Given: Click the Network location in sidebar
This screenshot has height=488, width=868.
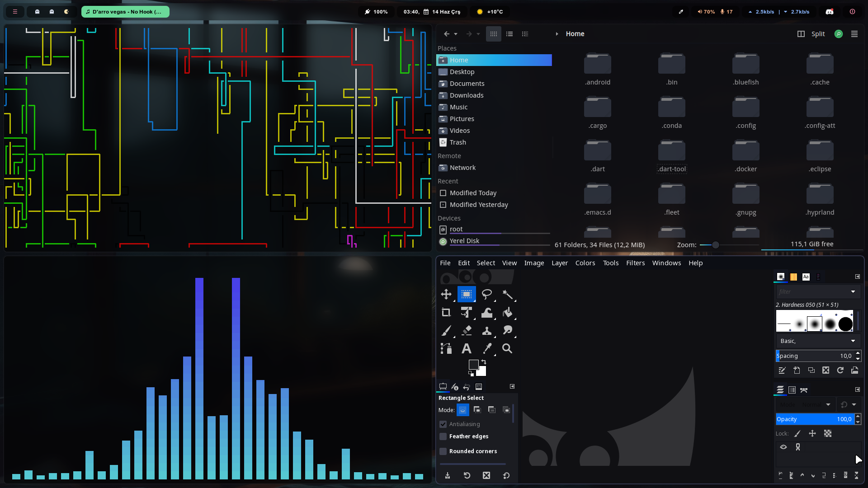Looking at the screenshot, I should [x=462, y=167].
